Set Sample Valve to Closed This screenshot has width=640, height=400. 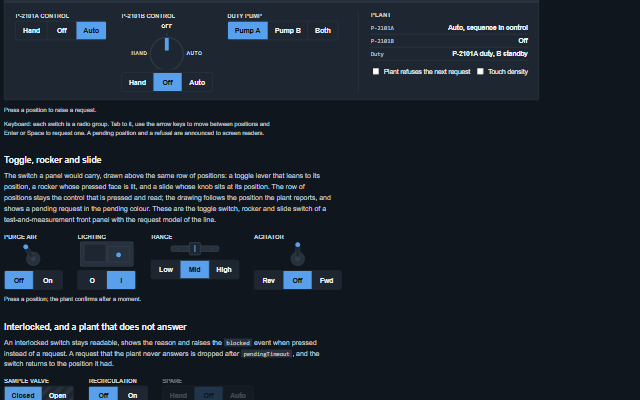[x=23, y=395]
